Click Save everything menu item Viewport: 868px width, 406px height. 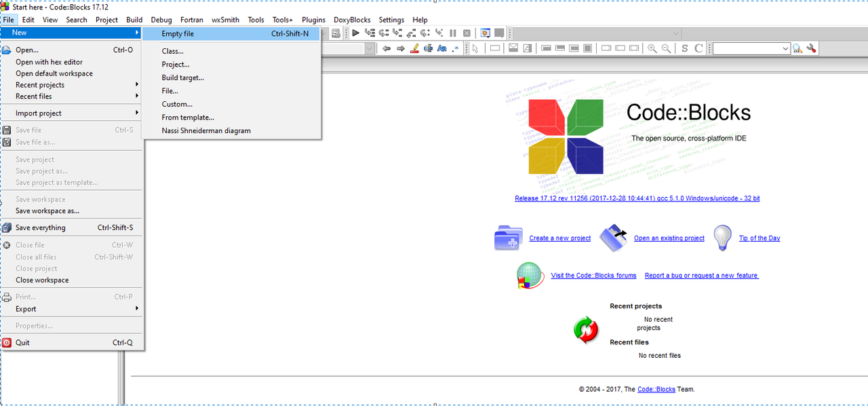(73, 227)
